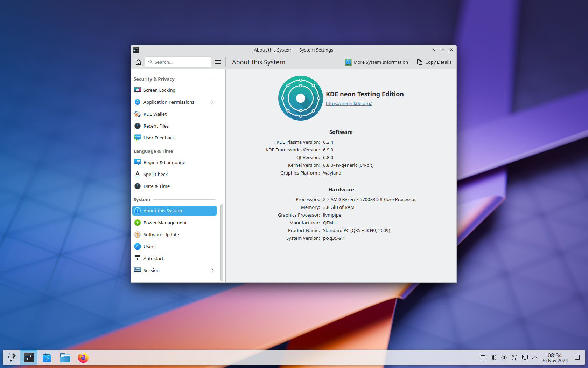Click the sidebar search field

pyautogui.click(x=178, y=62)
